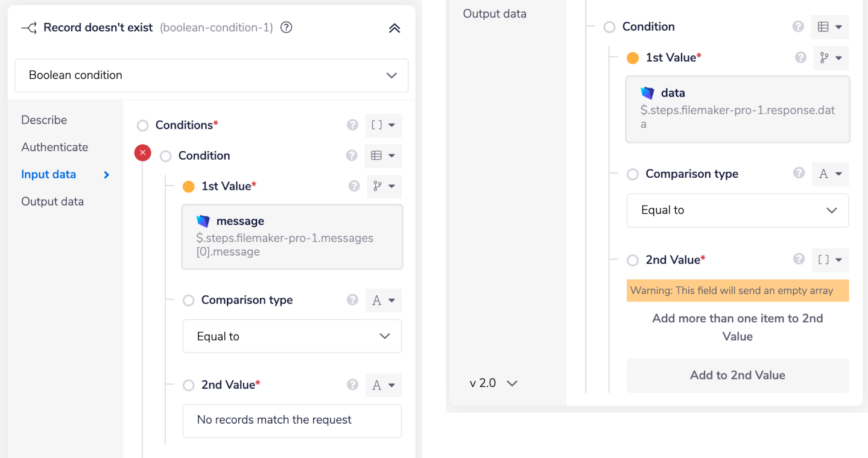The width and height of the screenshot is (868, 458).
Task: Open the Describe tab
Action: 44,120
